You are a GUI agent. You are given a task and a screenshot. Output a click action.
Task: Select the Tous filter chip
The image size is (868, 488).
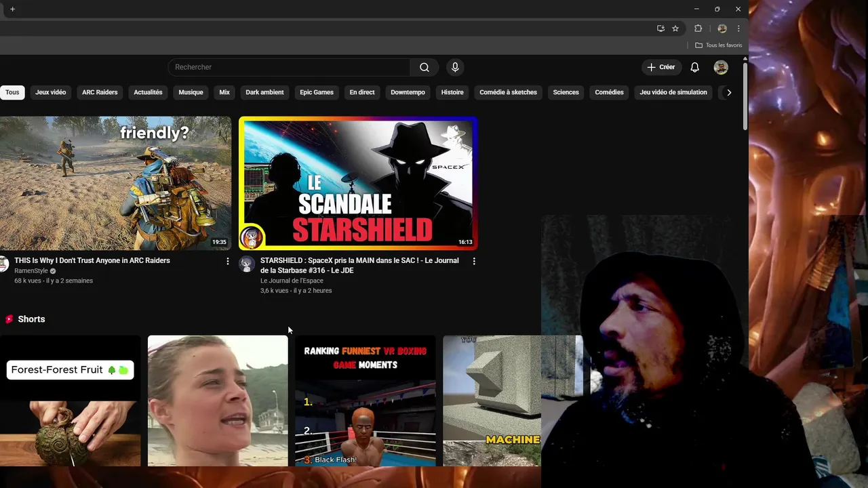(x=12, y=92)
